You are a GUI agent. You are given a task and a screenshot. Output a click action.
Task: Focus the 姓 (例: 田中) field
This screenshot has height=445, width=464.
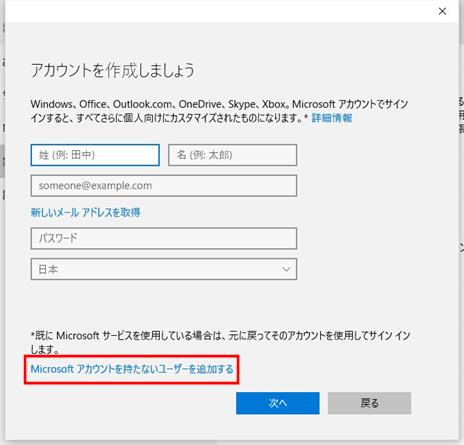(x=95, y=155)
